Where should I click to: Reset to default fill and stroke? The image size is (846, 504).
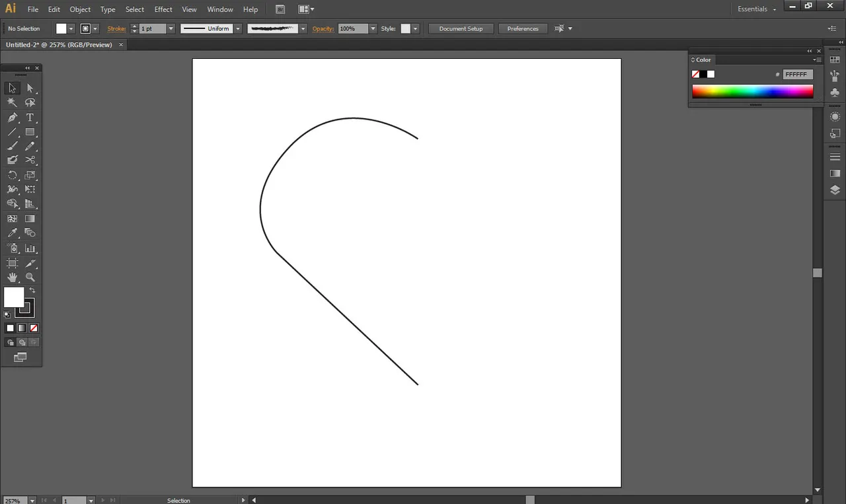[7, 314]
